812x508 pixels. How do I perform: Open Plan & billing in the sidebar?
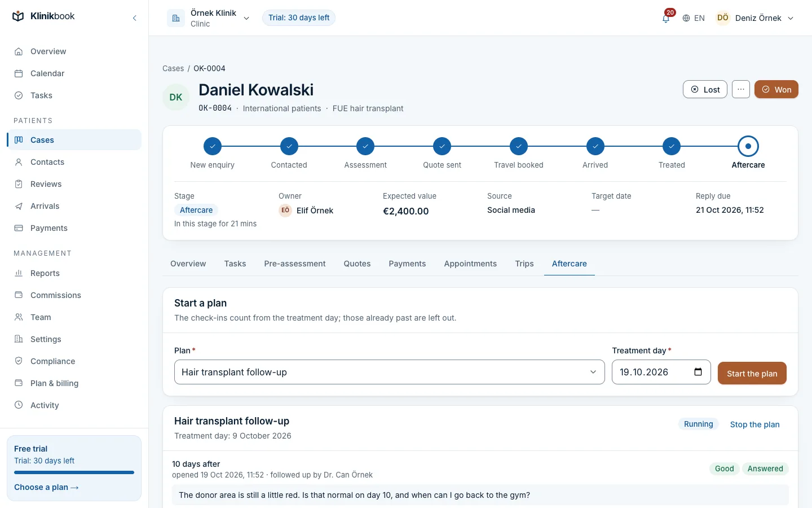(x=74, y=383)
